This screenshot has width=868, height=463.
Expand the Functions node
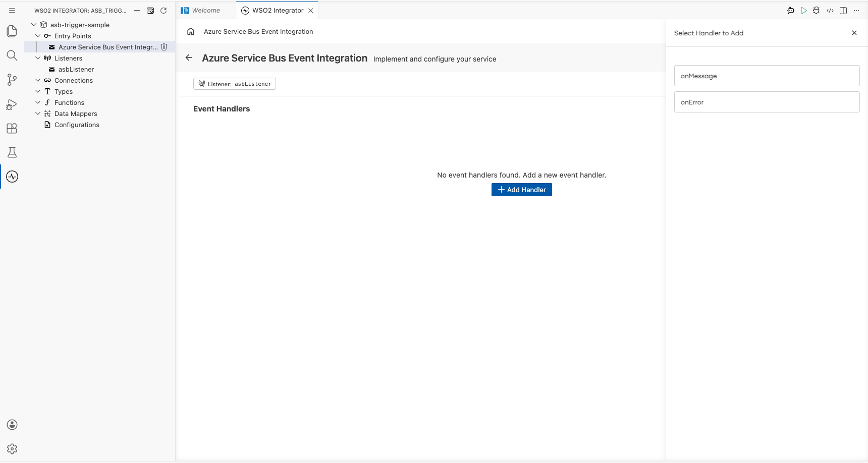pyautogui.click(x=38, y=102)
